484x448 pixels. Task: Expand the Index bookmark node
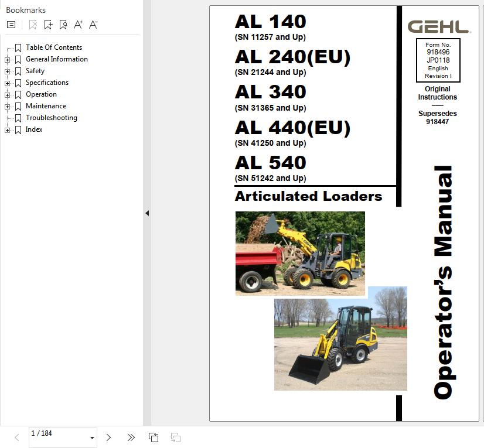[7, 130]
